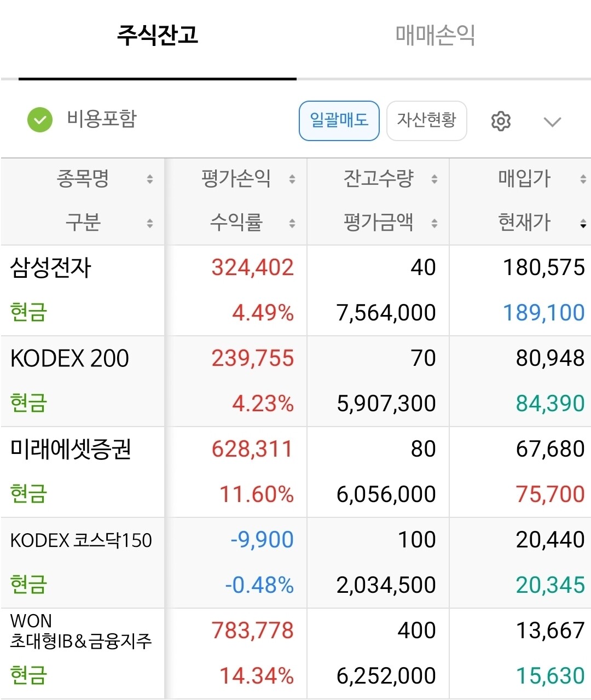Click 삼성전자 purchase price 180,575
The width and height of the screenshot is (591, 700).
point(544,267)
